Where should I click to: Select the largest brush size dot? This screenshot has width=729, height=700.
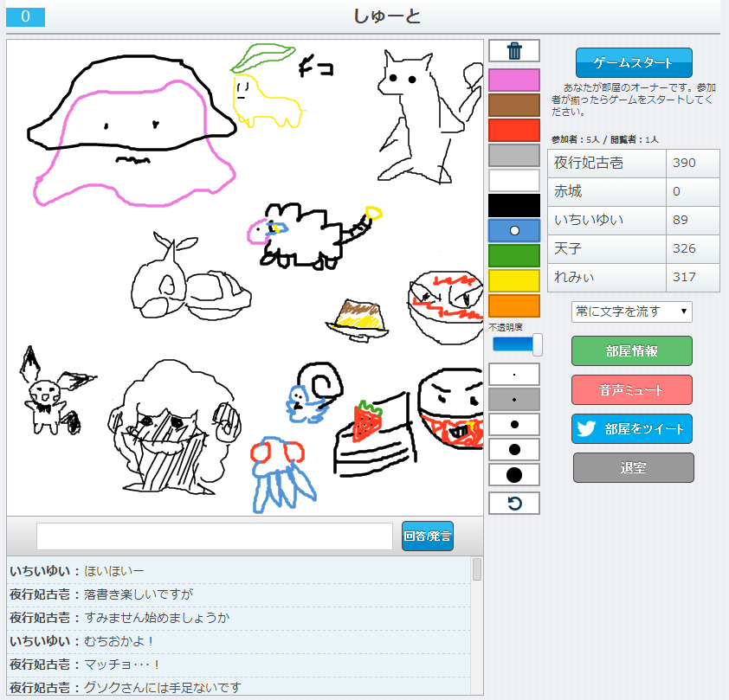(x=514, y=475)
